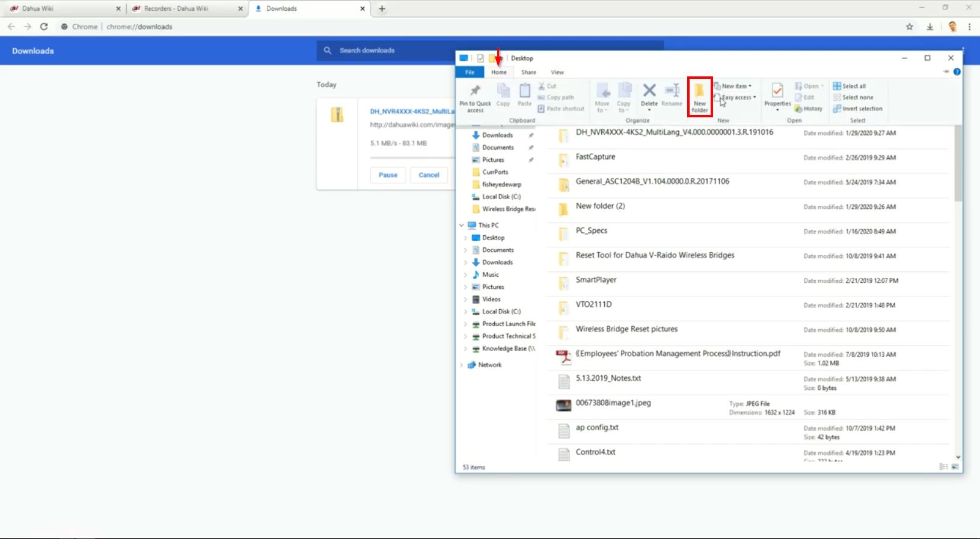This screenshot has width=980, height=539.
Task: Click Invert selection in the ribbon
Action: pos(857,109)
